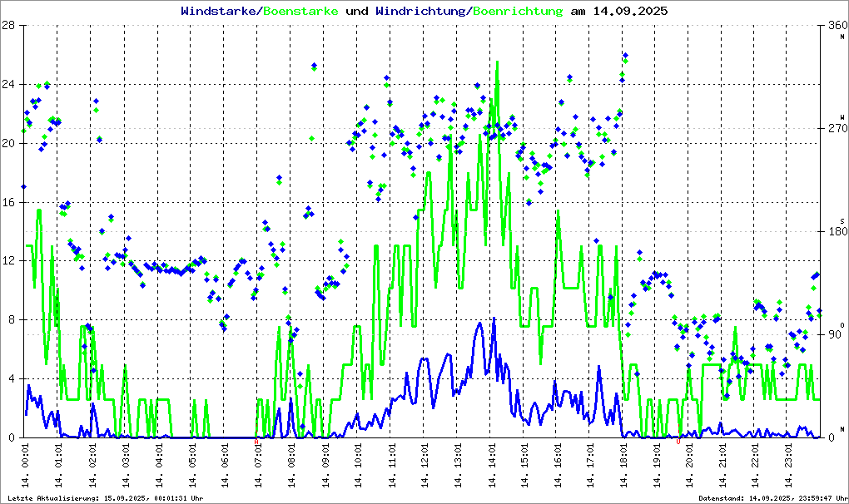Viewport: 849px width, 504px height.
Task: Click the '14. 23:01' time label
Action: pyautogui.click(x=790, y=466)
